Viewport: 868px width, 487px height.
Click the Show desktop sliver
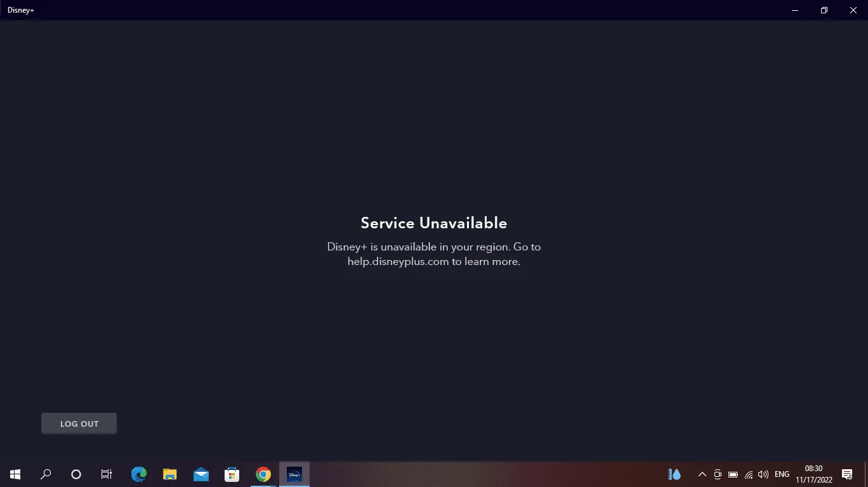(x=865, y=474)
